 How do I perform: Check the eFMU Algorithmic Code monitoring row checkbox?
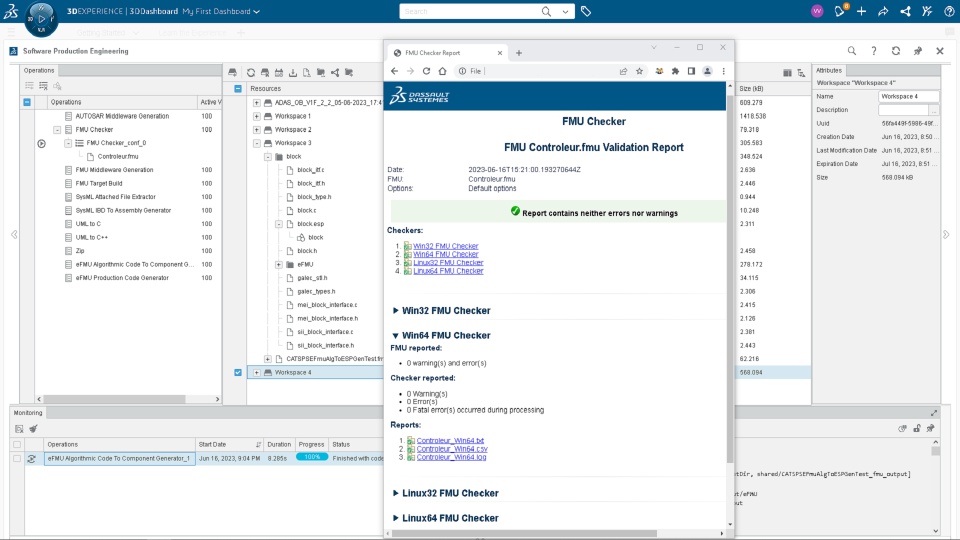click(17, 459)
